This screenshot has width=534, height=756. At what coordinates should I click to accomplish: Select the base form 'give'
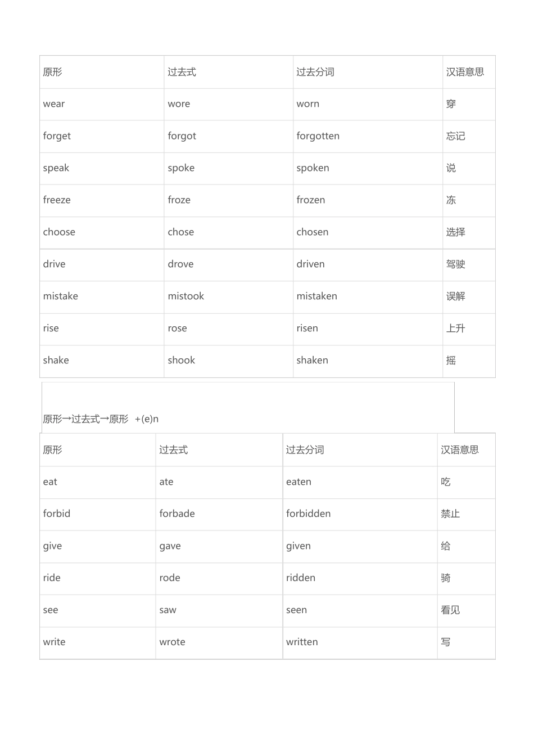pos(52,546)
